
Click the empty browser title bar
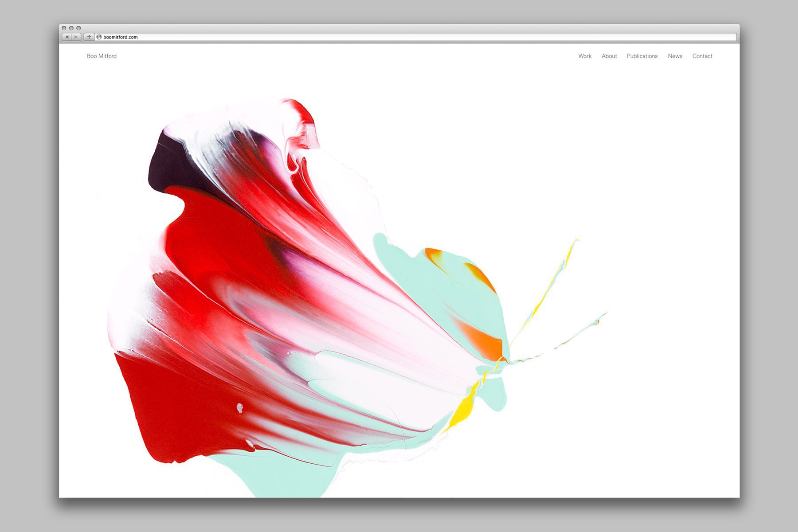tap(399, 28)
